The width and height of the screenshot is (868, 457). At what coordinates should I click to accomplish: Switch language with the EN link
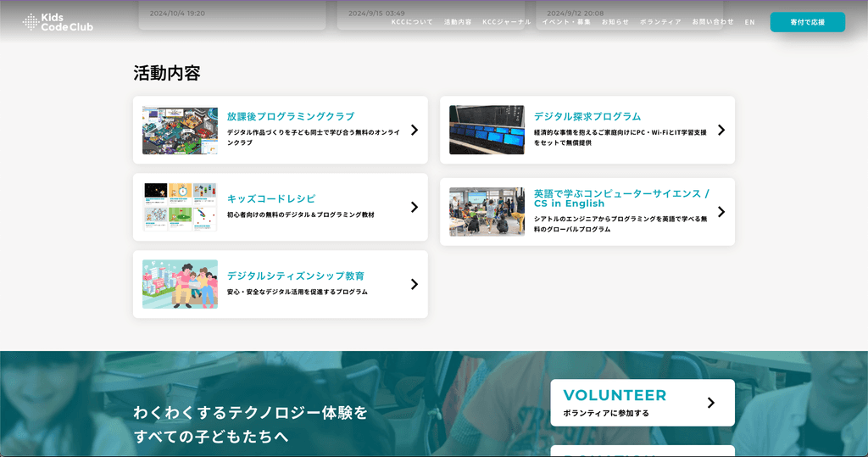749,22
